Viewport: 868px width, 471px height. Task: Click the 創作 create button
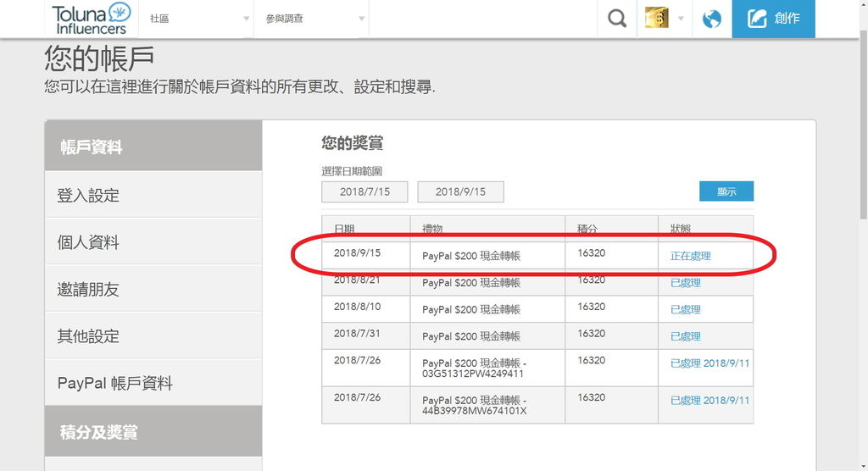tap(773, 19)
